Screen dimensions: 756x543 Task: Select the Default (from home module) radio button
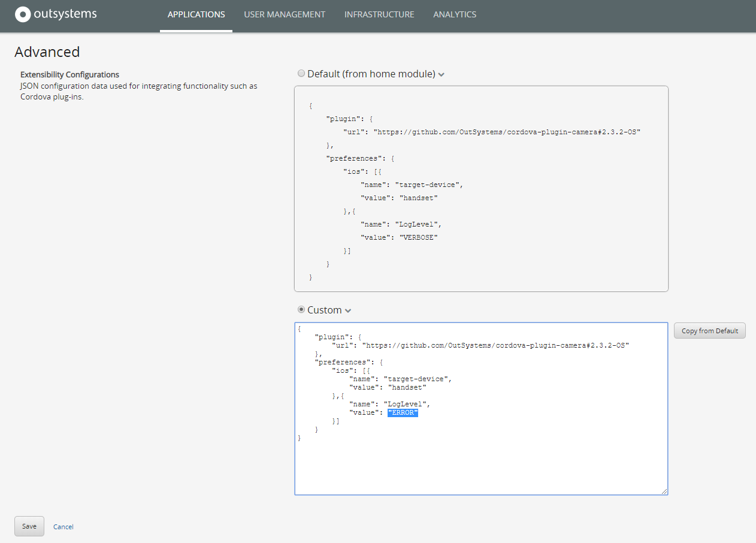pyautogui.click(x=301, y=73)
